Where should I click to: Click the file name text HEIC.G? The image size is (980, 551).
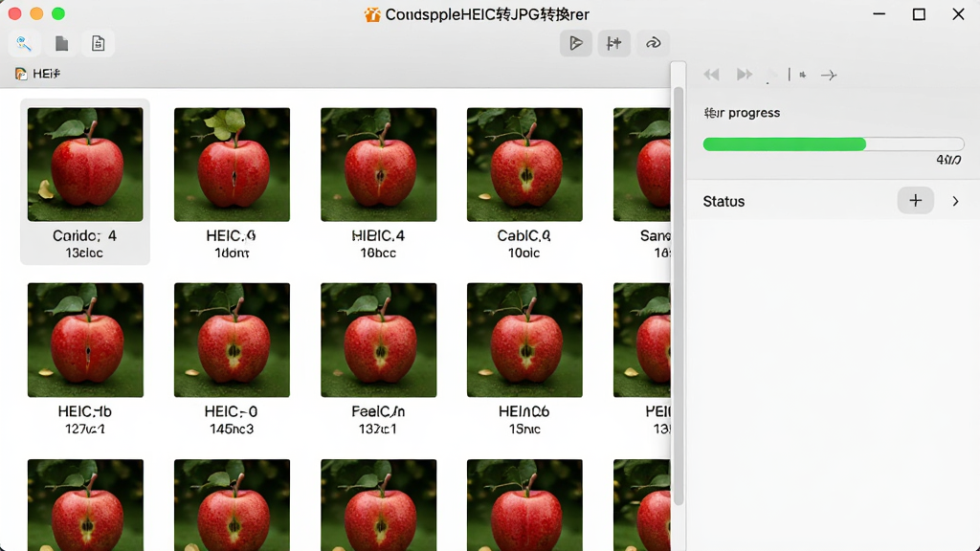point(231,235)
